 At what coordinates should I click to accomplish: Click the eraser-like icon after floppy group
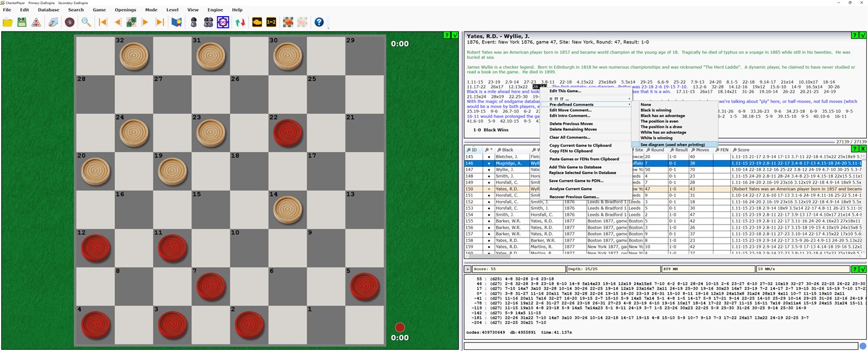click(53, 22)
